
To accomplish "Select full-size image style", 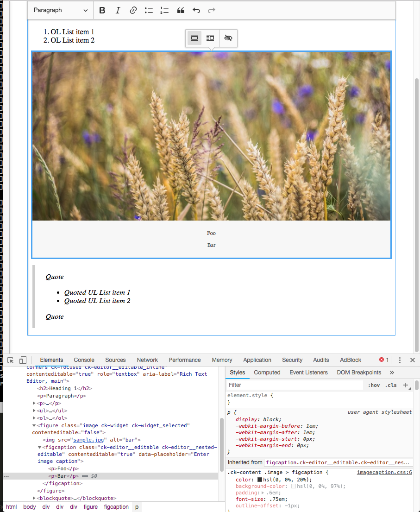I will (194, 38).
